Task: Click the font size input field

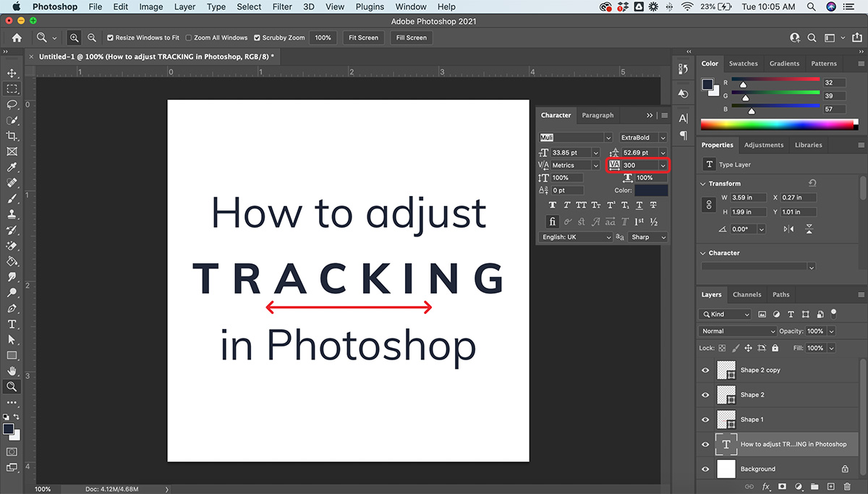Action: coord(570,153)
